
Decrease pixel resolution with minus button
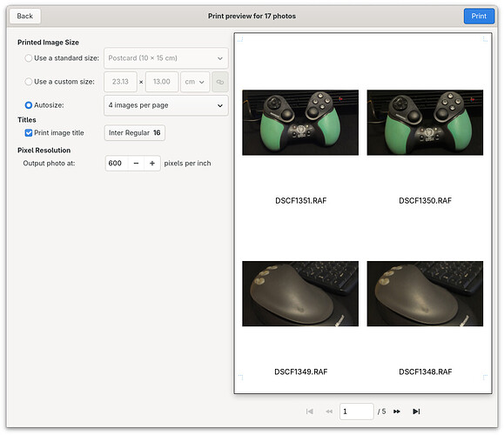[x=136, y=164]
